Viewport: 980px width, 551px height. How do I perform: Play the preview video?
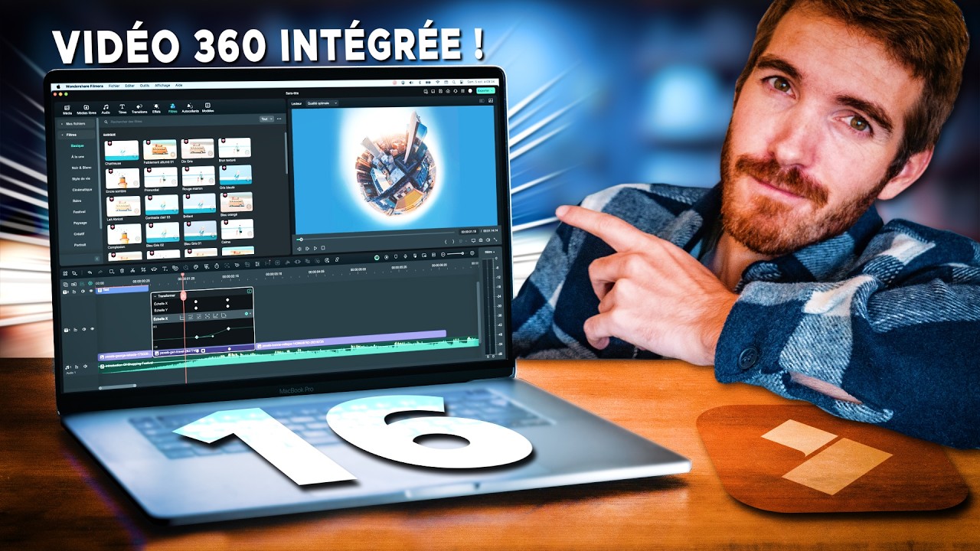315,248
